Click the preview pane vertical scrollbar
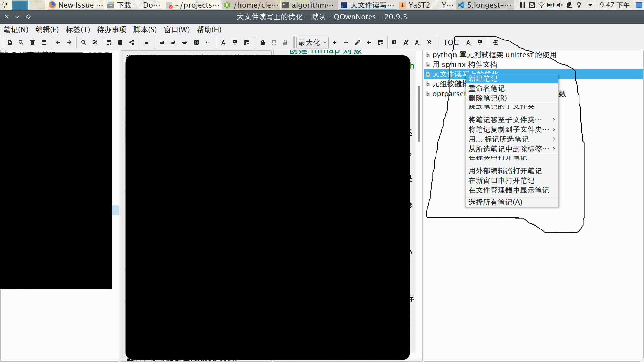This screenshot has height=362, width=644. point(419,114)
